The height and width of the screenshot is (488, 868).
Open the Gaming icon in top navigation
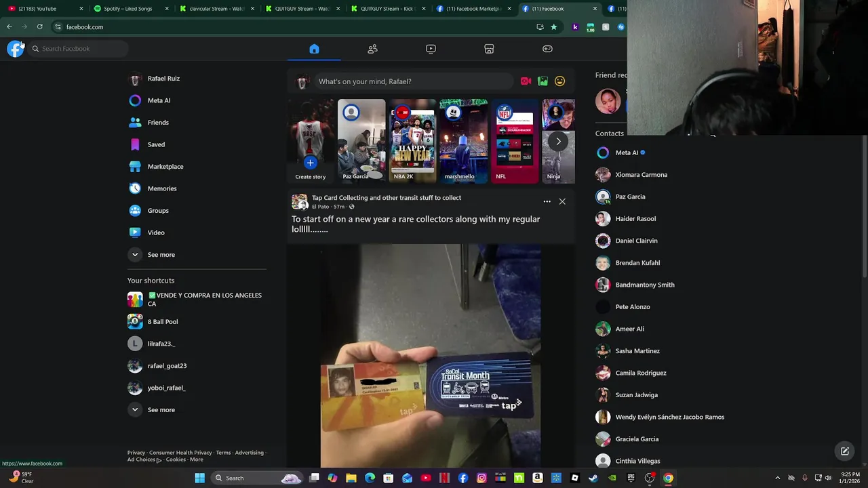[547, 49]
